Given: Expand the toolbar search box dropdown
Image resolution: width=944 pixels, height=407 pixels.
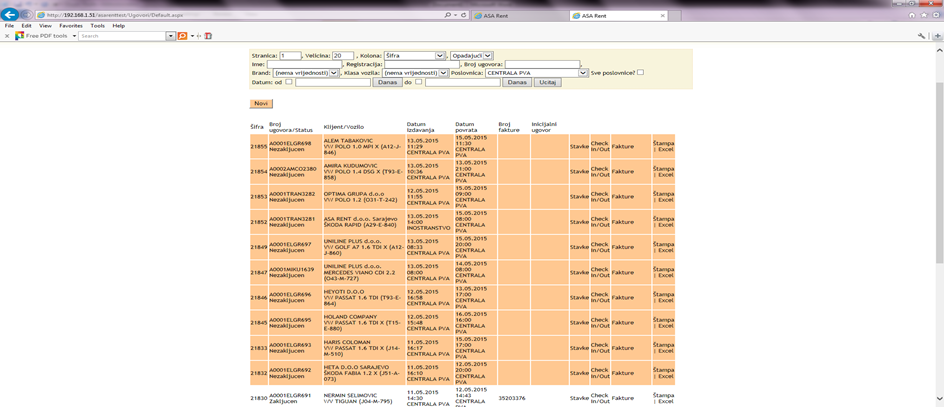Looking at the screenshot, I should [x=170, y=36].
